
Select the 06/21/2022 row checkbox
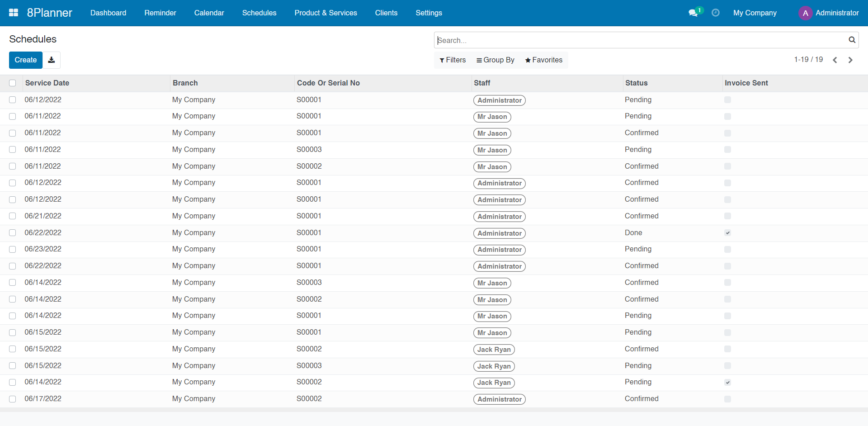[x=12, y=216]
